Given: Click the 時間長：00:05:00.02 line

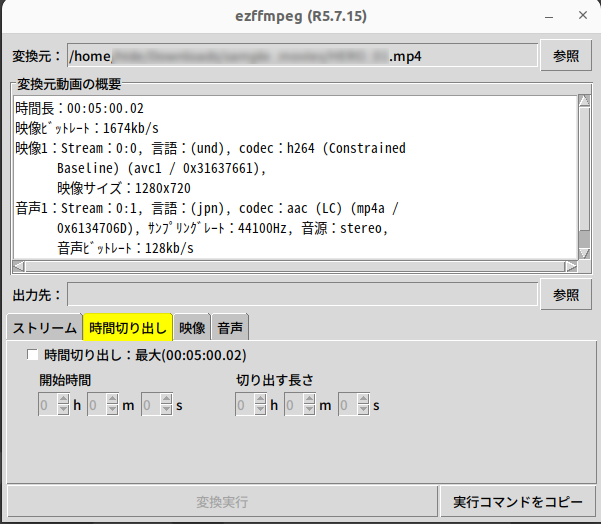Looking at the screenshot, I should (79, 108).
